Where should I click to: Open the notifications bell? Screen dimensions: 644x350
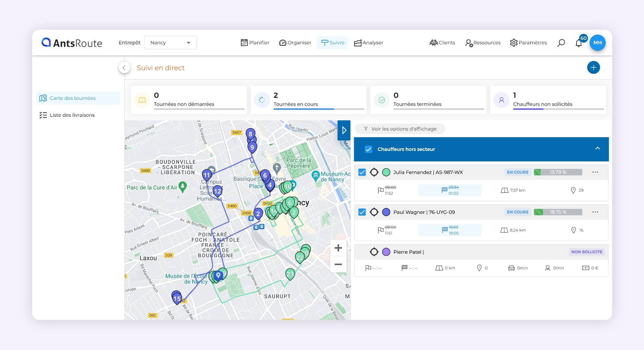pyautogui.click(x=579, y=43)
